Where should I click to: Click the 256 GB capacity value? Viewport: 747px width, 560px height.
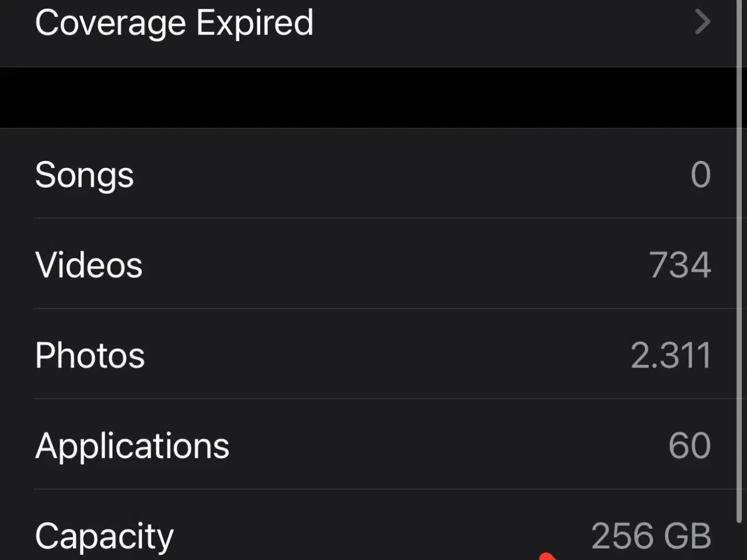click(x=651, y=536)
